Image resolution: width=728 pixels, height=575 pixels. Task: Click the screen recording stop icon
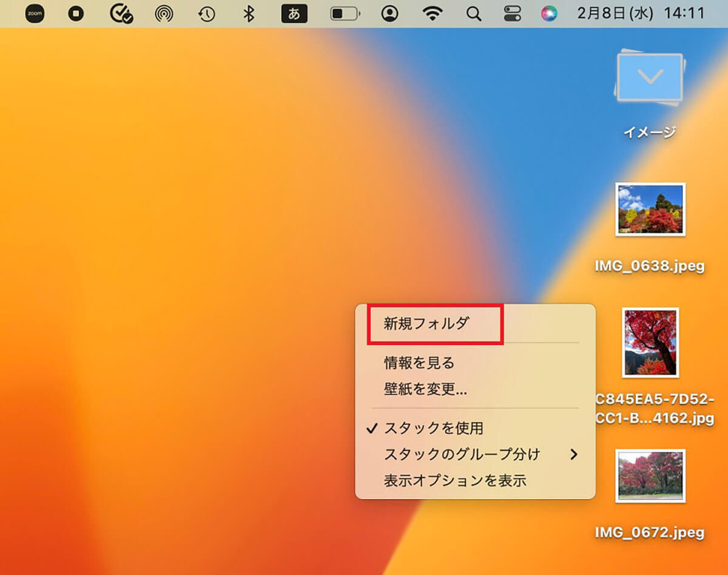click(x=76, y=13)
